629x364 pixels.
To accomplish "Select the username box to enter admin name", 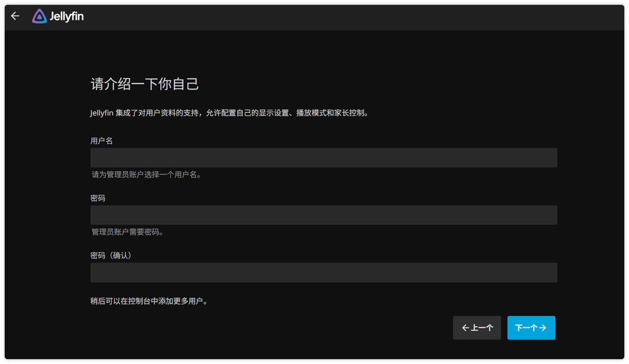I will pos(323,157).
